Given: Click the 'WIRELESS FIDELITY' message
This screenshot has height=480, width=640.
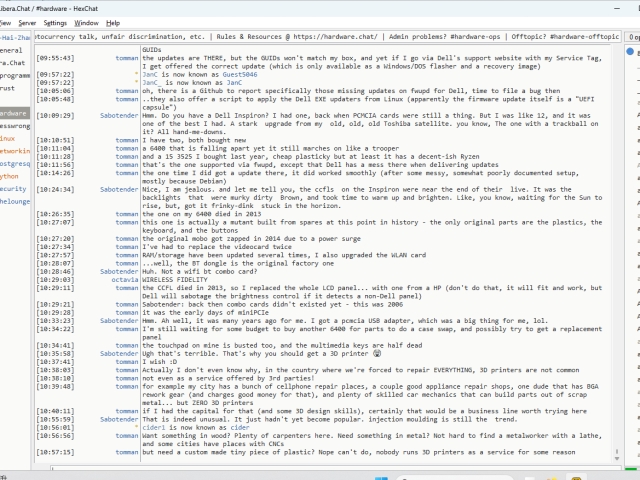Looking at the screenshot, I should (175, 280).
